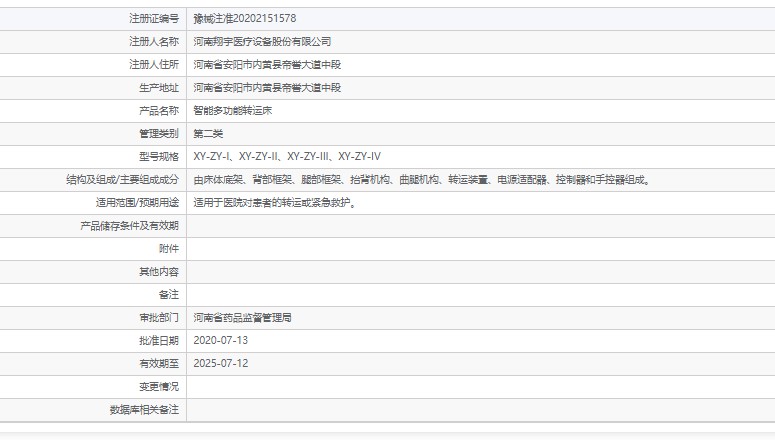Click the 型号规格 label
This screenshot has width=775, height=440.
(x=159, y=157)
